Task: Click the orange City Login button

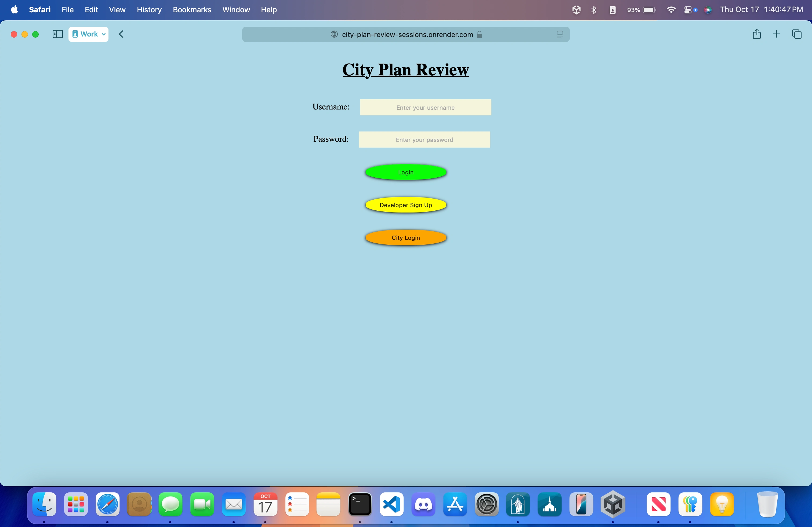Action: pyautogui.click(x=406, y=237)
